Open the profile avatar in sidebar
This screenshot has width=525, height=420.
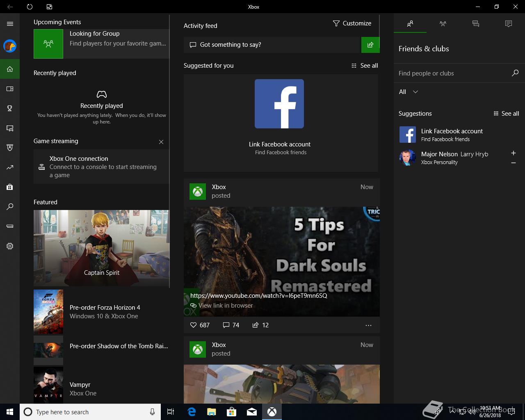tap(10, 46)
